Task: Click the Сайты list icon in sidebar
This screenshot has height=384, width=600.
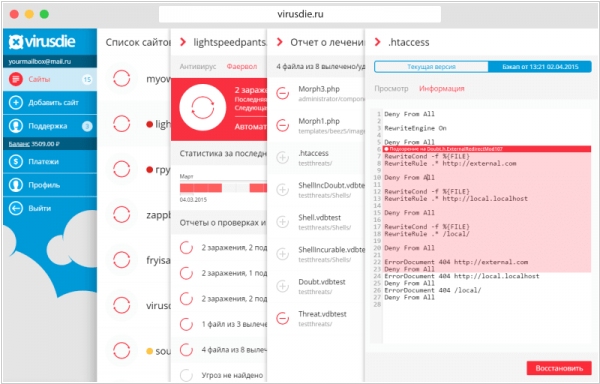Action: pyautogui.click(x=16, y=80)
